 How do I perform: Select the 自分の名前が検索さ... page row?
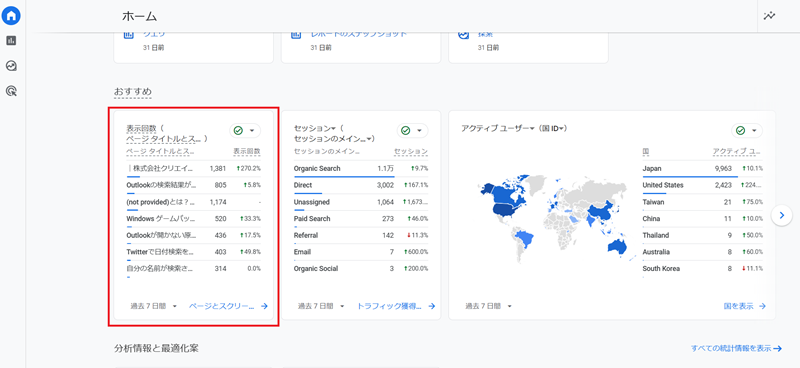pos(193,269)
